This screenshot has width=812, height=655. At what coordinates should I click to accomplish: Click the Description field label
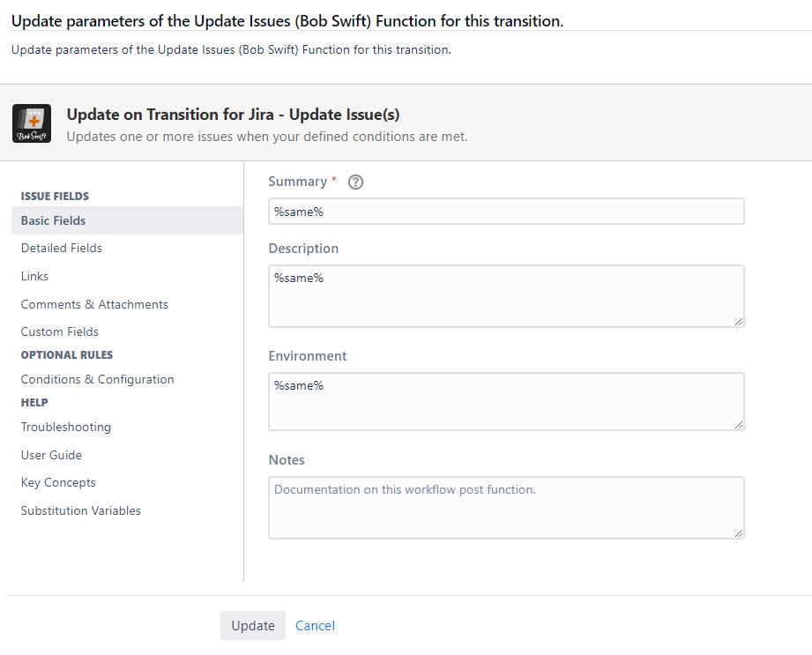(303, 249)
